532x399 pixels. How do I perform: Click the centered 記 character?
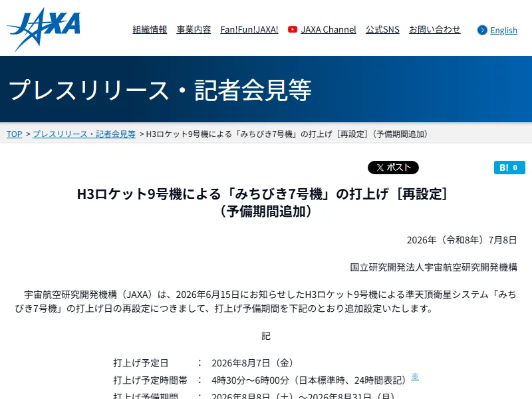pos(265,336)
